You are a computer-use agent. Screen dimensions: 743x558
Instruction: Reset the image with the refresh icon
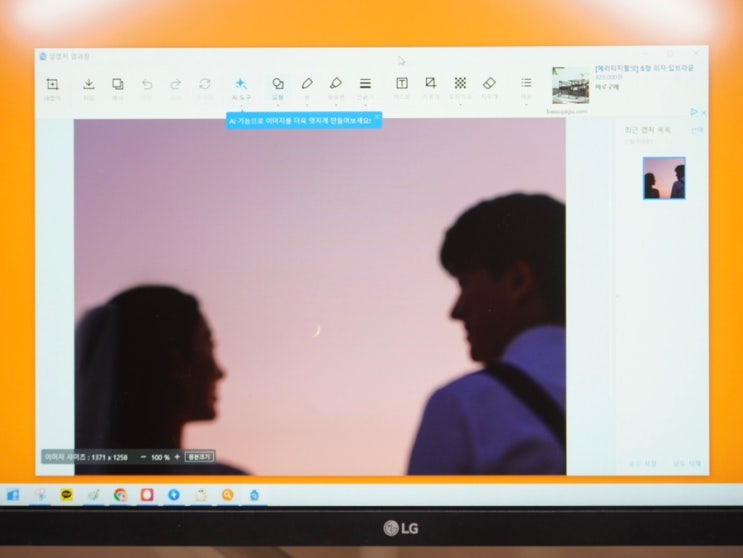pyautogui.click(x=205, y=84)
